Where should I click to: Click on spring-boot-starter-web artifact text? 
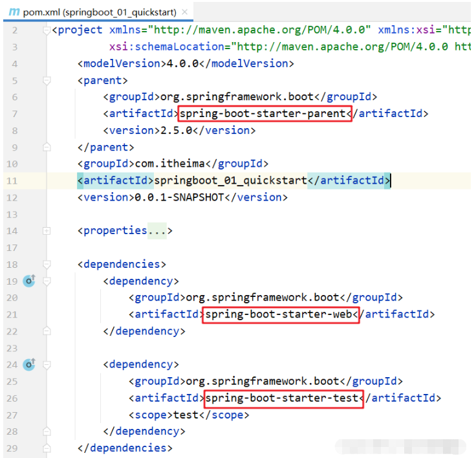pos(280,314)
